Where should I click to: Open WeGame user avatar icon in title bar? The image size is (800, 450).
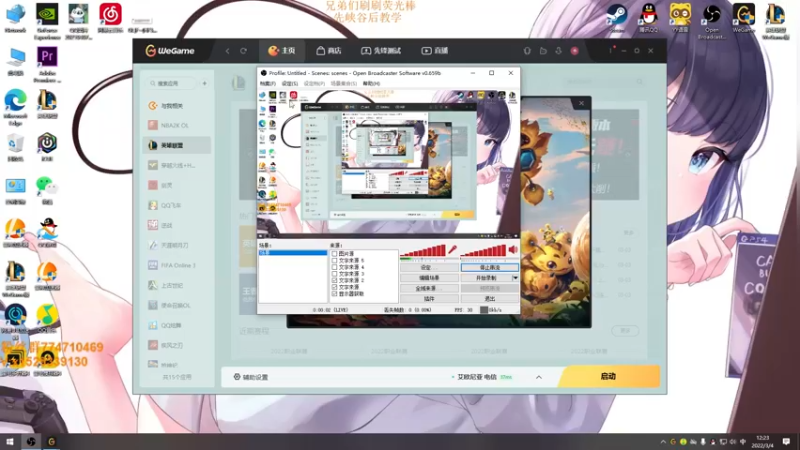point(574,51)
